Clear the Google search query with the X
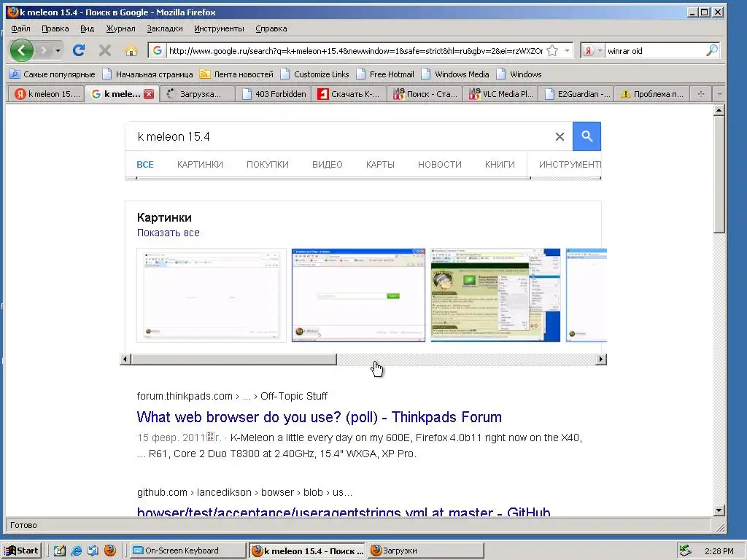Image resolution: width=747 pixels, height=560 pixels. coord(560,136)
